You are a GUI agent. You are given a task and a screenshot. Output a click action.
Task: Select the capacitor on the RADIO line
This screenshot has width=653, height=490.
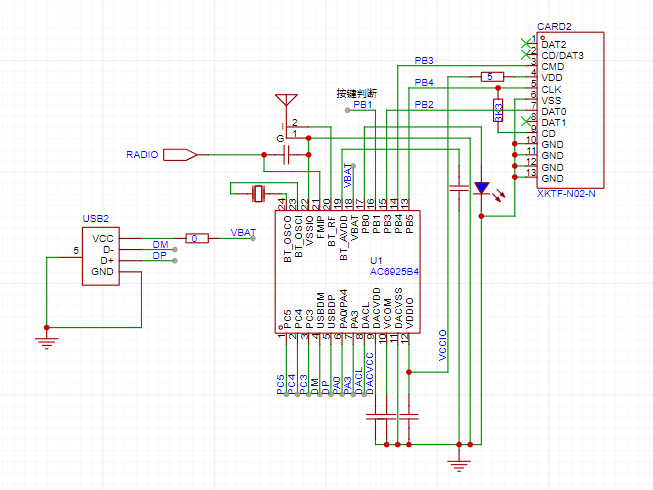click(x=286, y=154)
